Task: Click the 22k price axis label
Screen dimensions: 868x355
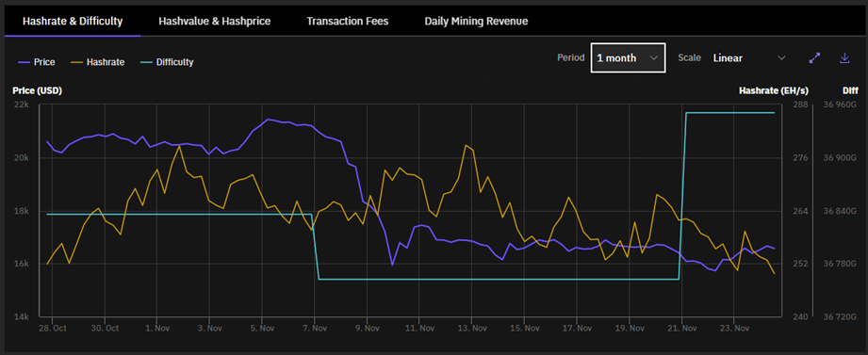Action: click(21, 105)
